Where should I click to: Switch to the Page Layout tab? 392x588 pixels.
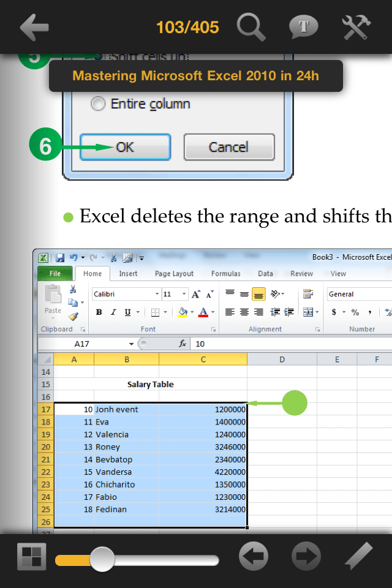pos(174,273)
